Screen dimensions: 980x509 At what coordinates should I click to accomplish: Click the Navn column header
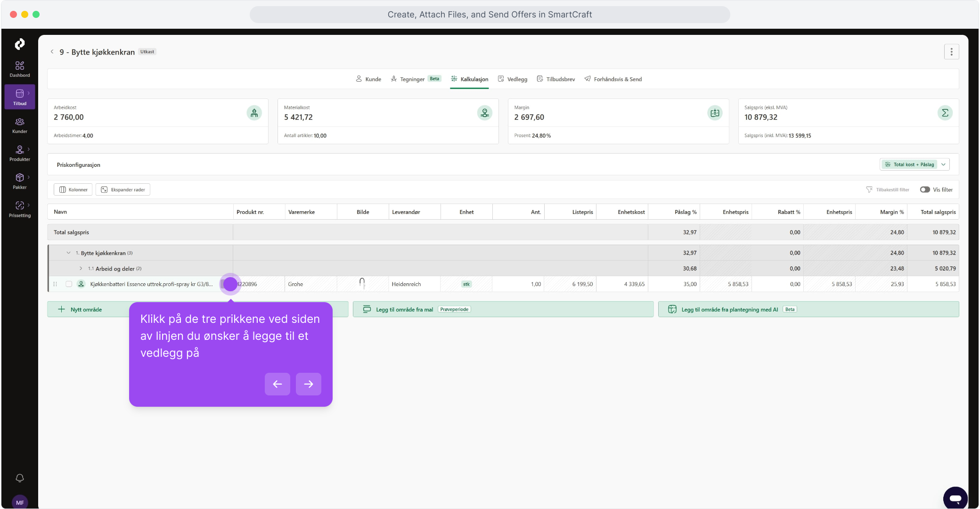(x=140, y=212)
